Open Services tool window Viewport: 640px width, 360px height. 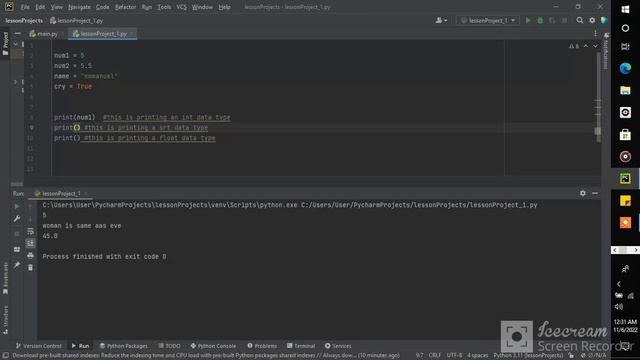[x=338, y=346]
